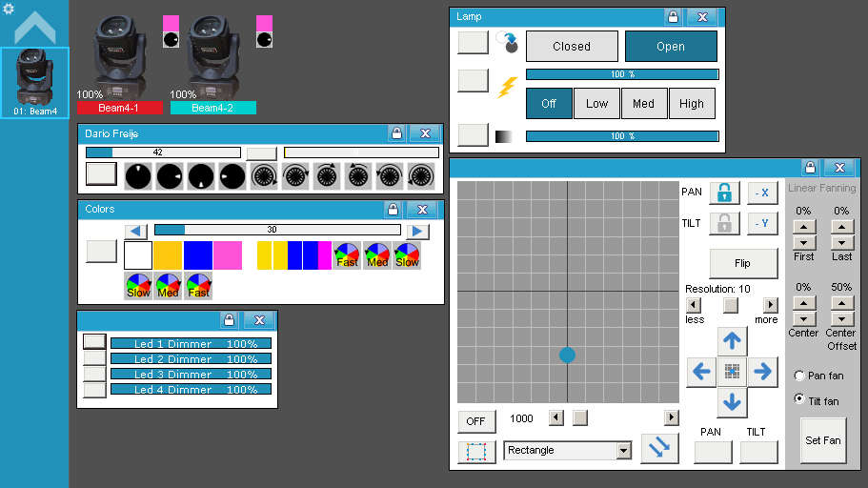Image resolution: width=868 pixels, height=488 pixels.
Task: Set strobe to Med
Action: coord(644,104)
